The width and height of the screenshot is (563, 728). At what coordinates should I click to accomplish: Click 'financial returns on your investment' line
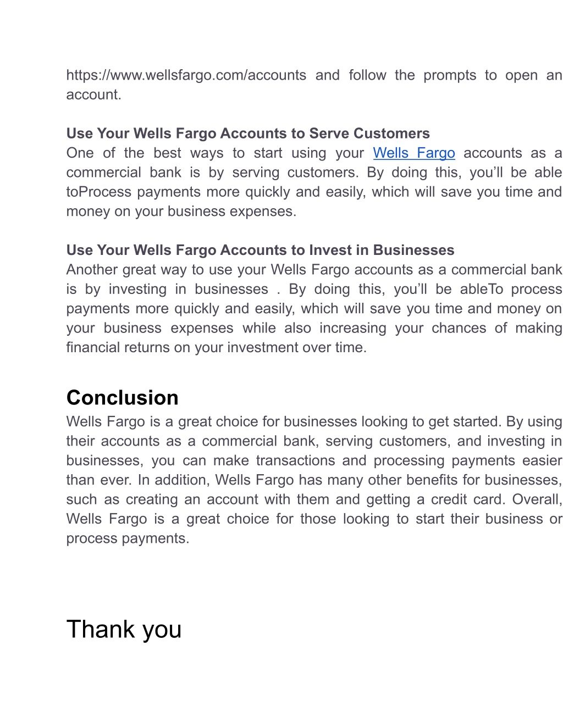217,347
